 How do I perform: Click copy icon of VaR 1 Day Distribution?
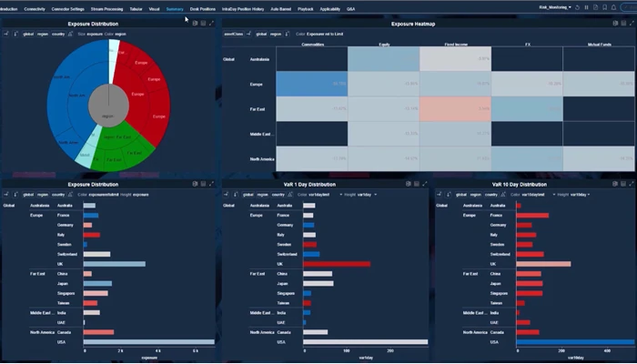409,184
